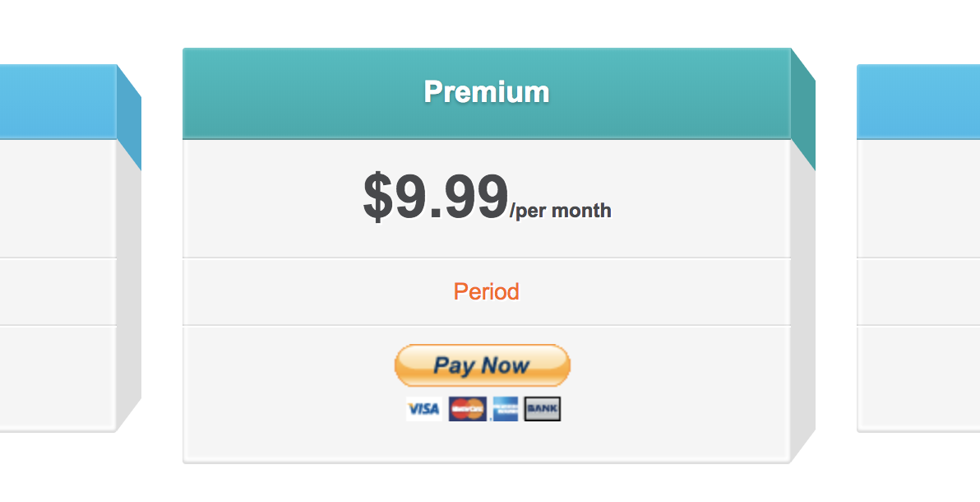The height and width of the screenshot is (502, 980).
Task: Click the $9.99 price amount
Action: point(436,198)
